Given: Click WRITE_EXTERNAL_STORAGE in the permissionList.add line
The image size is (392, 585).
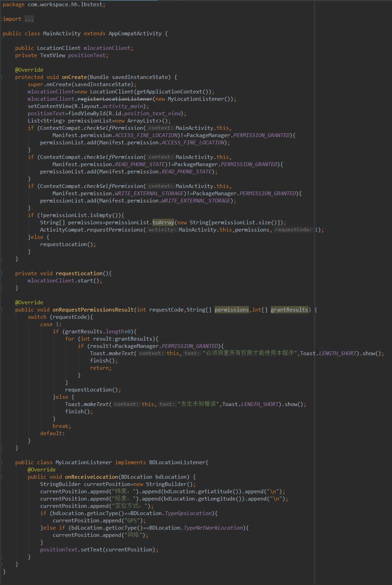Looking at the screenshot, I should coord(196,201).
